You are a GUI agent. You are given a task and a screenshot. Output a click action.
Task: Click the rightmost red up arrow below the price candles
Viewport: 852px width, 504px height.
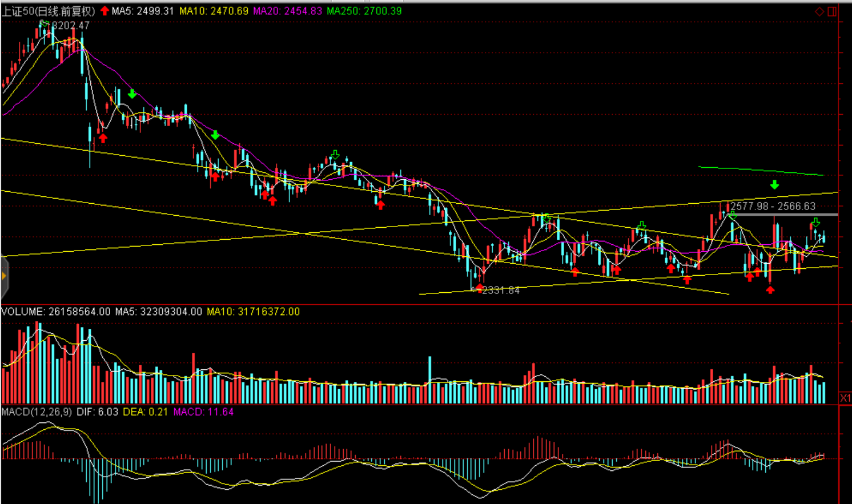(x=770, y=290)
